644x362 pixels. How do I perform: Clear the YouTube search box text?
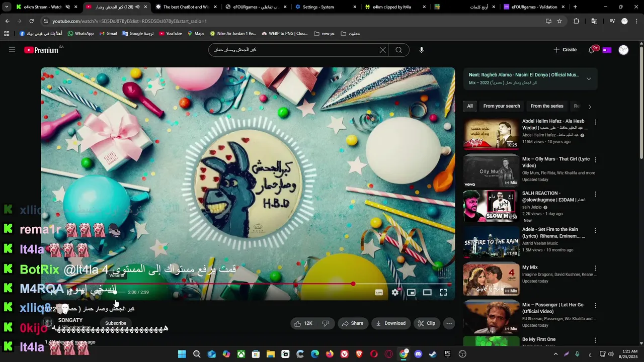click(x=382, y=50)
